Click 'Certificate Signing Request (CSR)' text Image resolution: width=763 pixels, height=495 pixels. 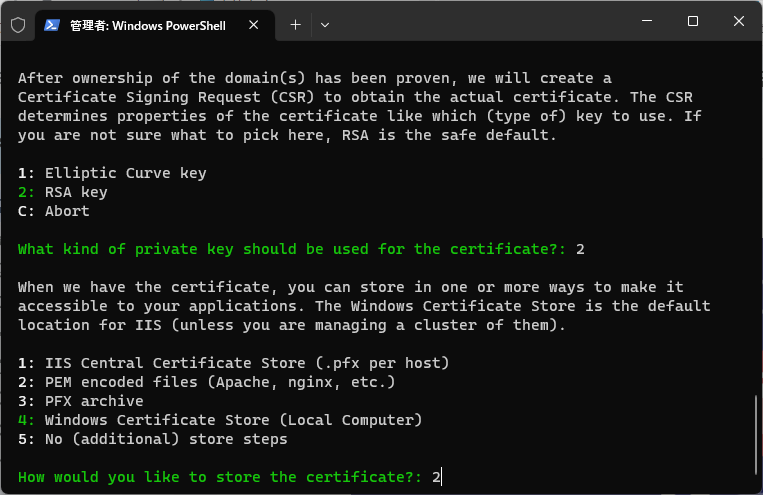click(166, 97)
